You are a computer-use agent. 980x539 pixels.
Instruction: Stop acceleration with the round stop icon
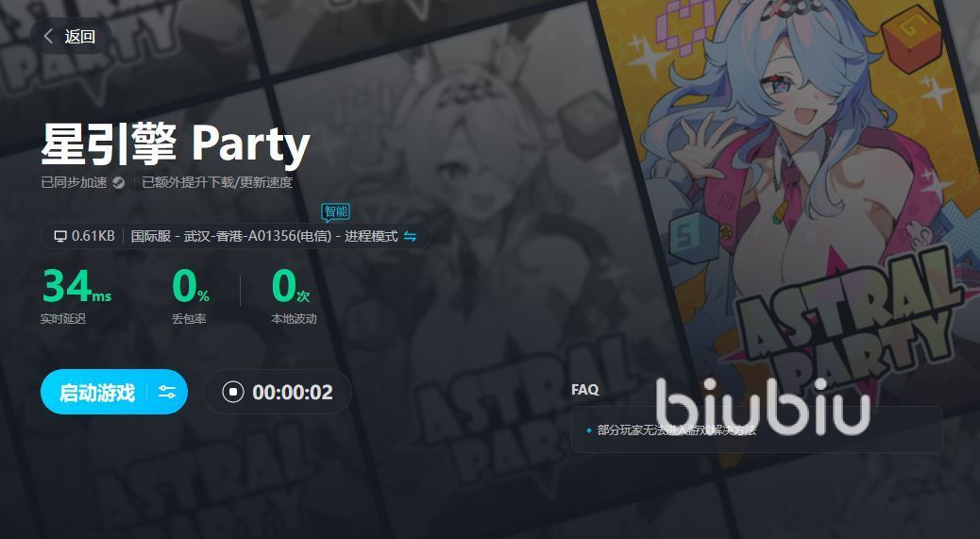pos(233,392)
